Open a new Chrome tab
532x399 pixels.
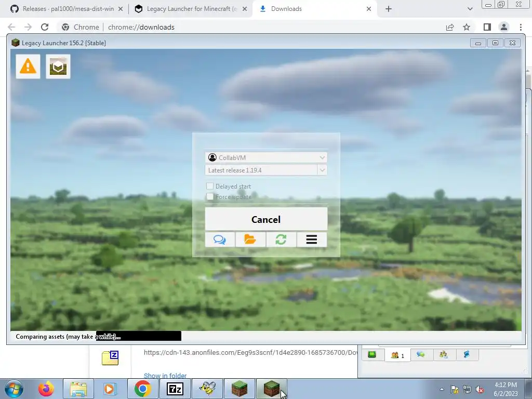pyautogui.click(x=389, y=9)
